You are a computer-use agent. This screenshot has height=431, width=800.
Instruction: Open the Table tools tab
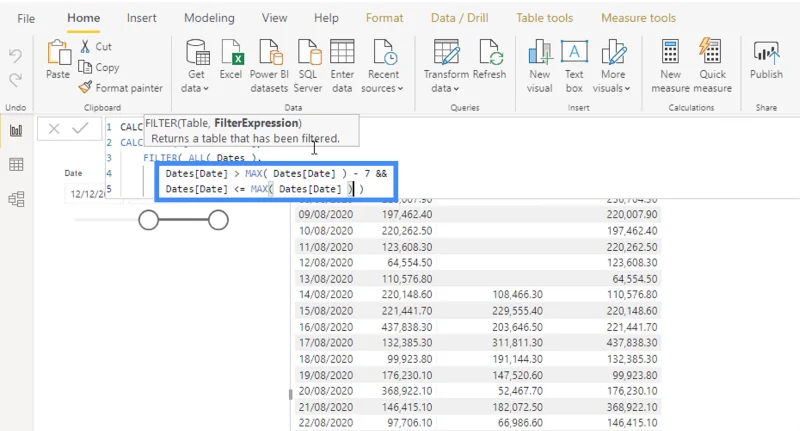(x=544, y=18)
